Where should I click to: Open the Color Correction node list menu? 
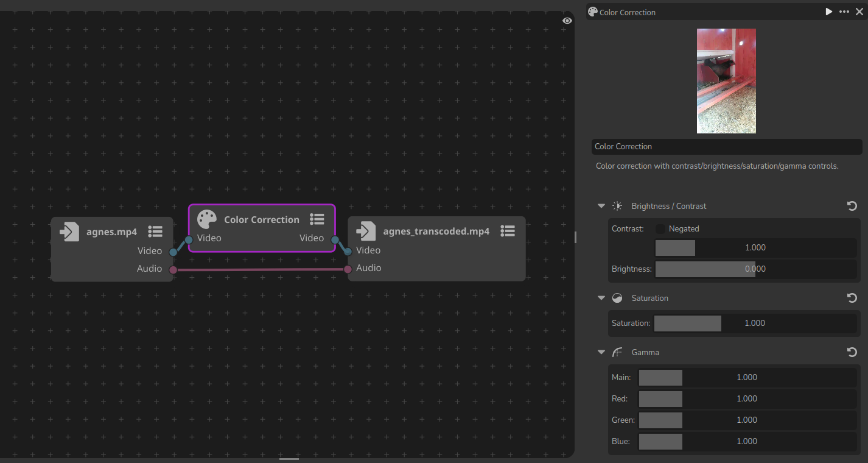317,219
